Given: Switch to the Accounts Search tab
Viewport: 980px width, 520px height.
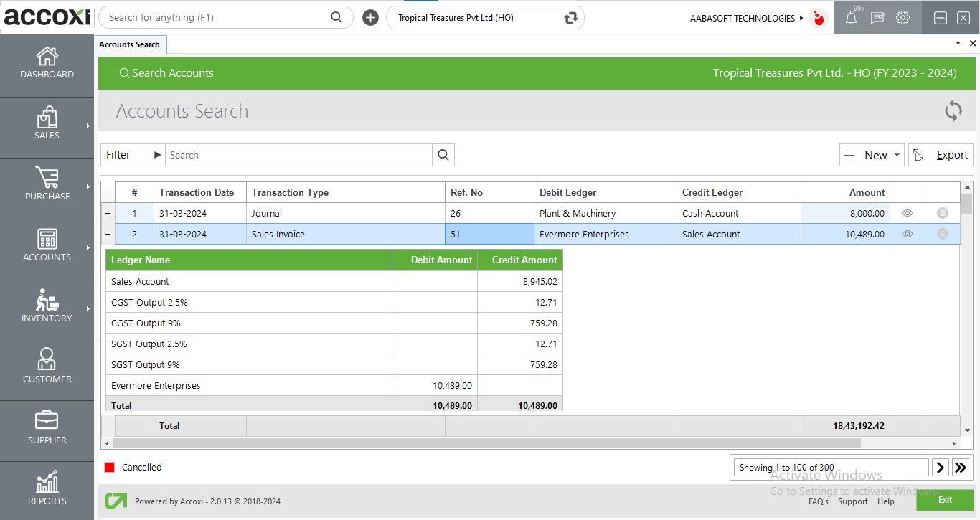Looking at the screenshot, I should [x=131, y=44].
